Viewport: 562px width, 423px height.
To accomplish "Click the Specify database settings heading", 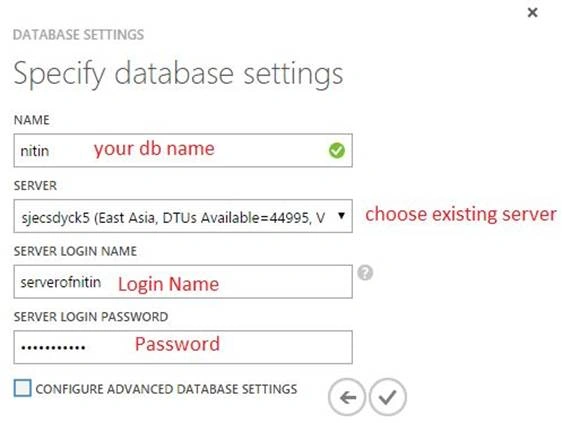I will click(x=178, y=74).
